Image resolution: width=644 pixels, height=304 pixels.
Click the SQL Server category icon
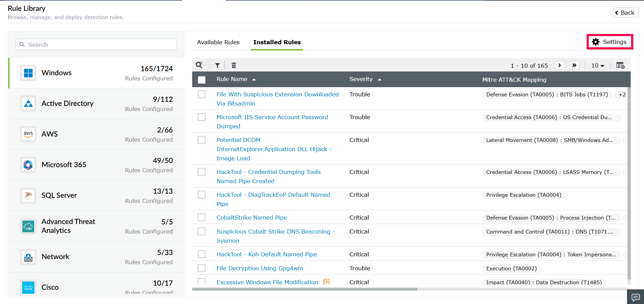pyautogui.click(x=28, y=195)
